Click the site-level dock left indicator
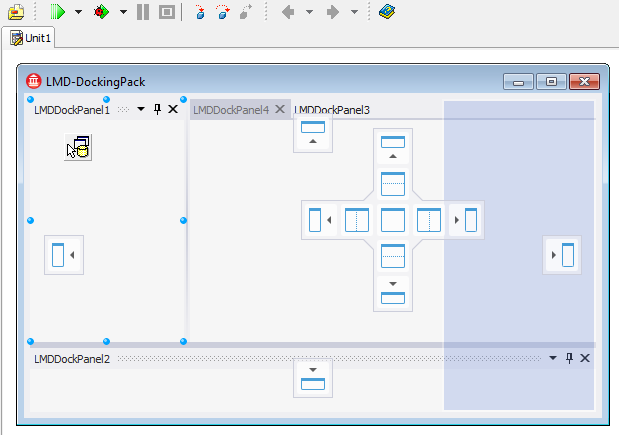The image size is (619, 435). 64,255
